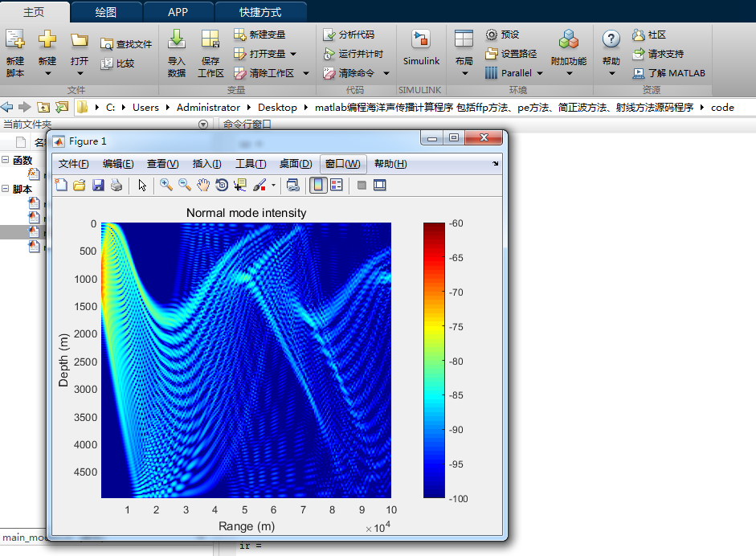The image size is (756, 556).
Task: Click the New Figure icon in Figure toolbar
Action: [61, 185]
